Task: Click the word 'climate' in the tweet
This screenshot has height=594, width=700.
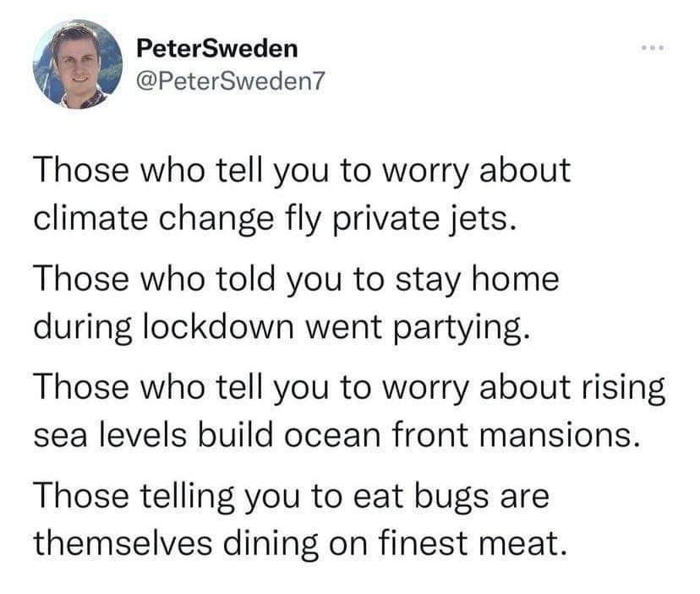Action: [90, 219]
